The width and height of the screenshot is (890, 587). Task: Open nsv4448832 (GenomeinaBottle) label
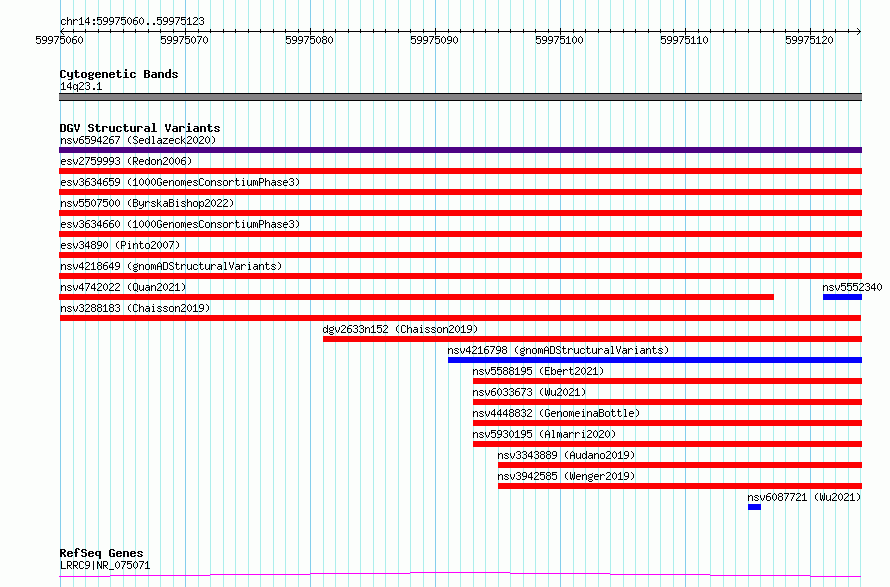pos(556,413)
